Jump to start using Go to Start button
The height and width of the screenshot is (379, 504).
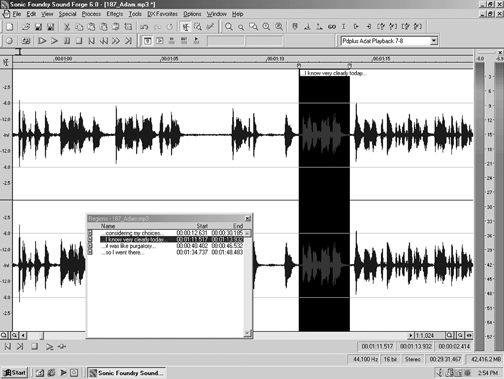point(91,41)
